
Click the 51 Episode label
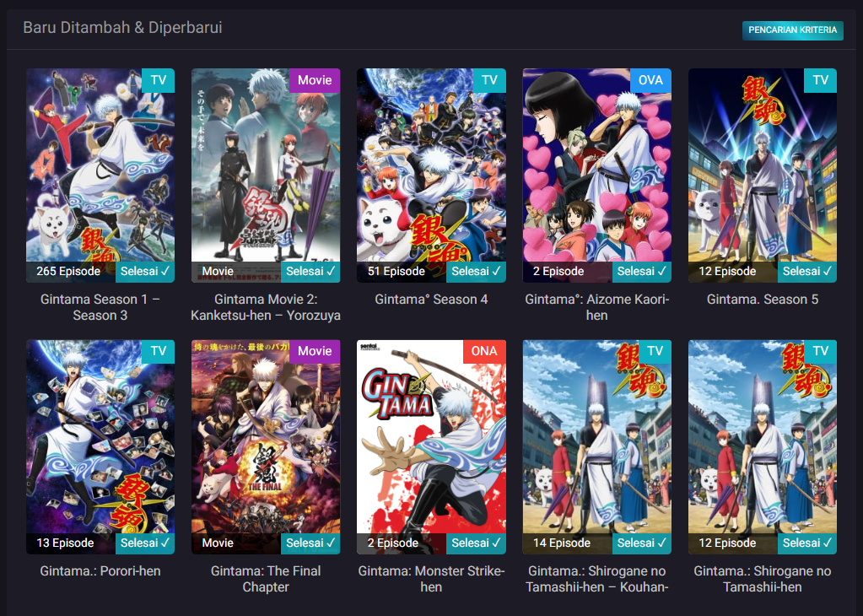396,272
